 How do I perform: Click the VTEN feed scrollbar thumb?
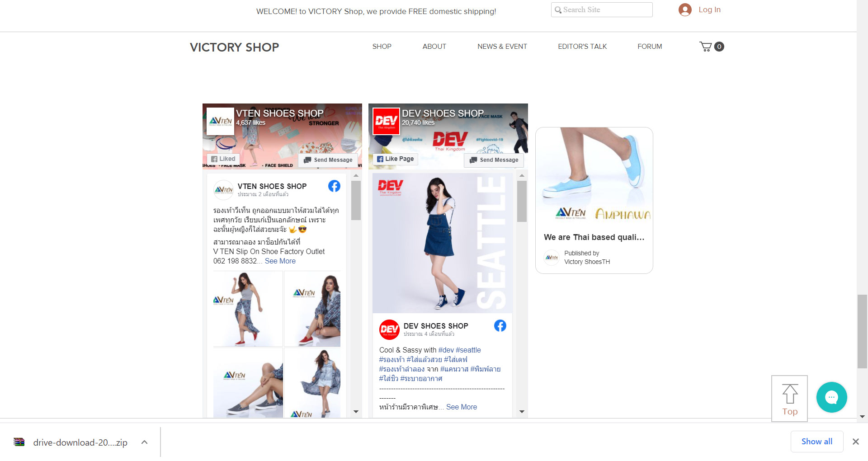pos(356,201)
